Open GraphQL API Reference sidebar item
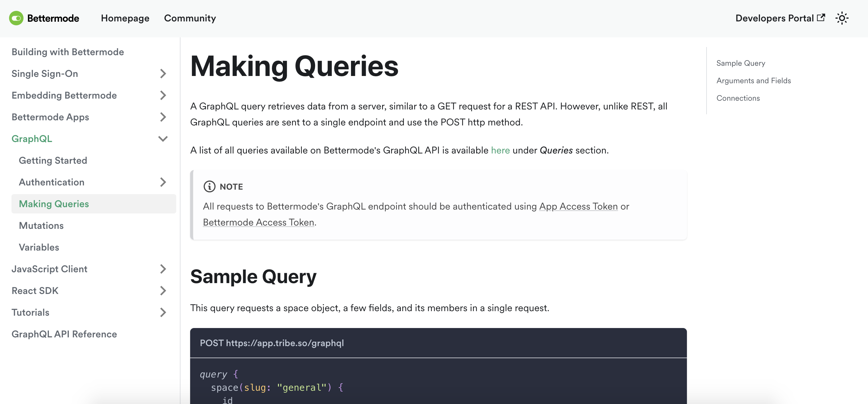Image resolution: width=868 pixels, height=404 pixels. tap(64, 334)
